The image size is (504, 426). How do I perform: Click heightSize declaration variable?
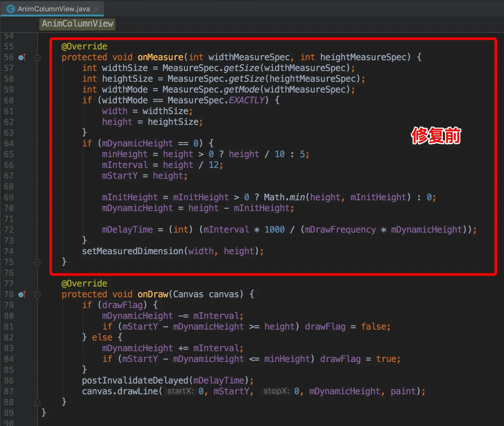click(x=127, y=79)
